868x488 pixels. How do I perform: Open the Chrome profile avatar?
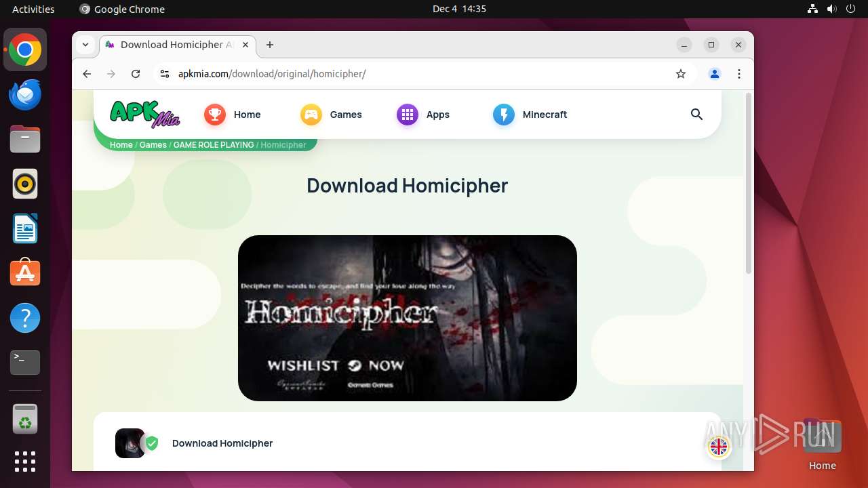click(715, 74)
